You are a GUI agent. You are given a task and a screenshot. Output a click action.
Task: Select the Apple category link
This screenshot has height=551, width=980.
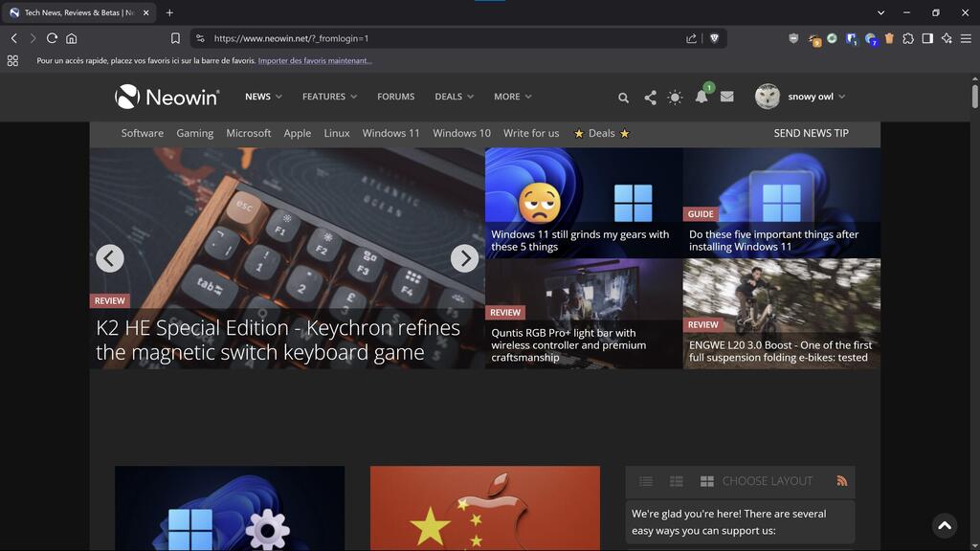pos(298,133)
